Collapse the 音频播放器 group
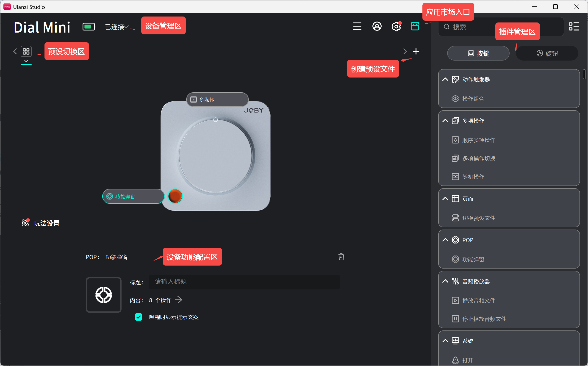Screen dimensions: 588x366 [x=445, y=281]
